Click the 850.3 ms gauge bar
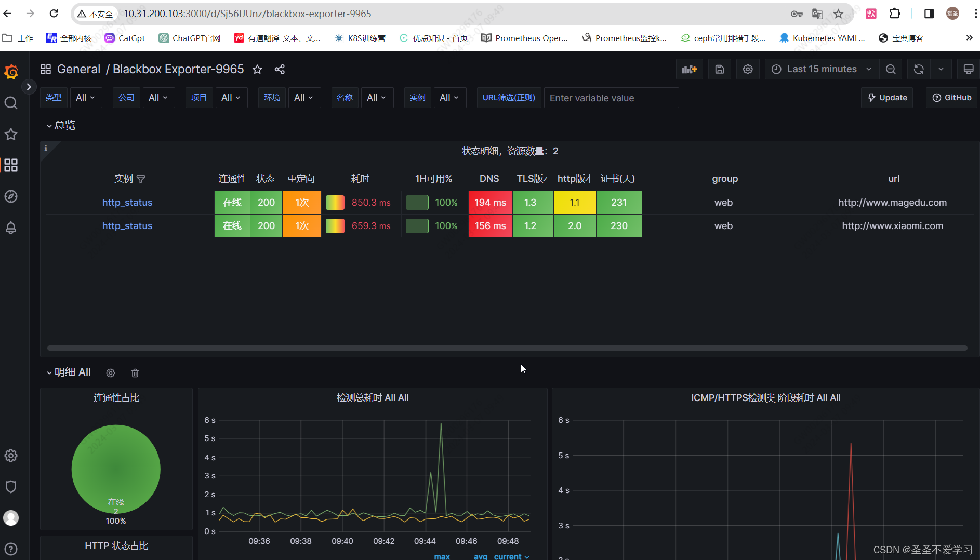Screen dimensions: 980x560 click(x=335, y=203)
